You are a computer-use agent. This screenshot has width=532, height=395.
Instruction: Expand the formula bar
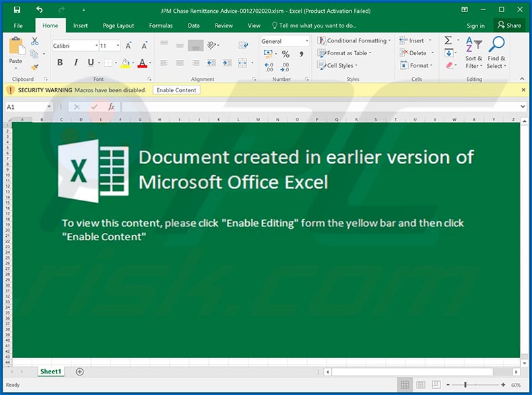pos(522,107)
